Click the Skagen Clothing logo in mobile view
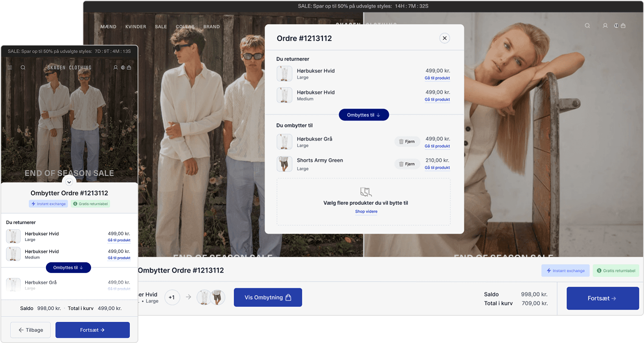The image size is (644, 343). click(70, 67)
